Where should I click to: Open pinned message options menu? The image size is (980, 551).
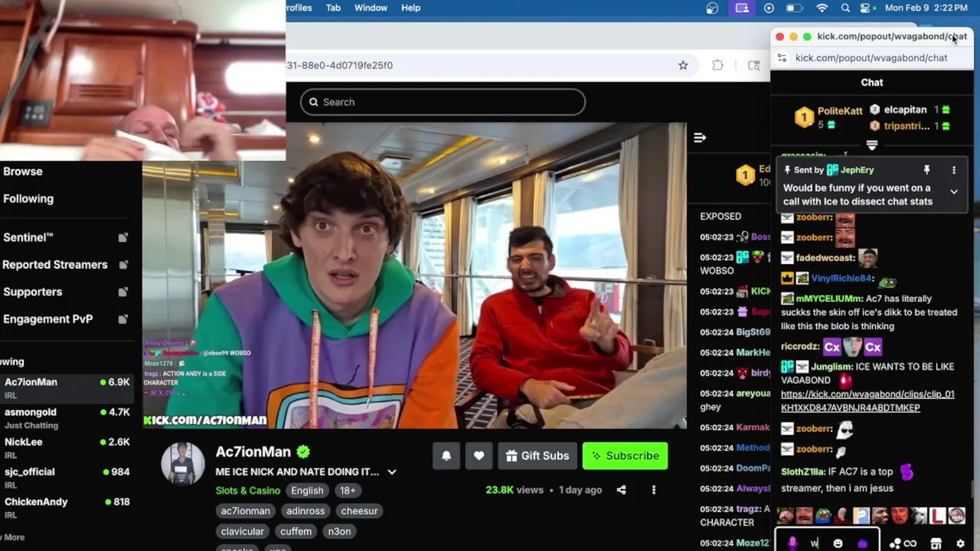click(954, 170)
